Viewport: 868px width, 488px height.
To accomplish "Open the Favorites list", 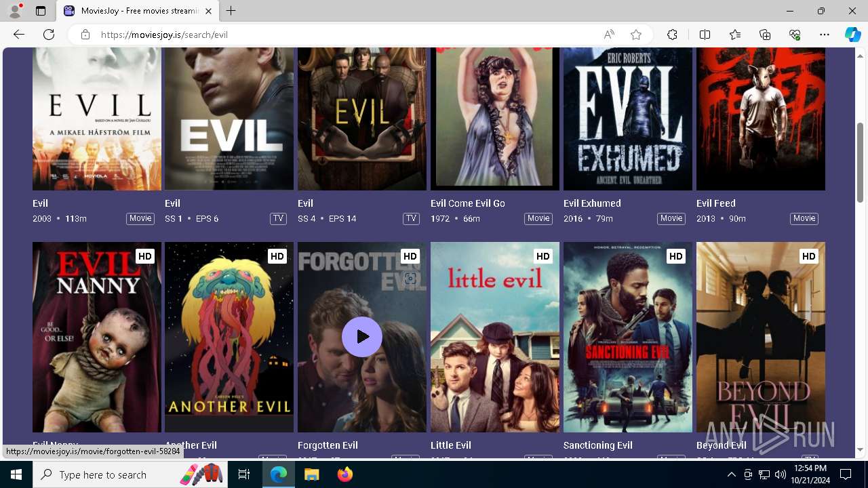I will coord(735,35).
